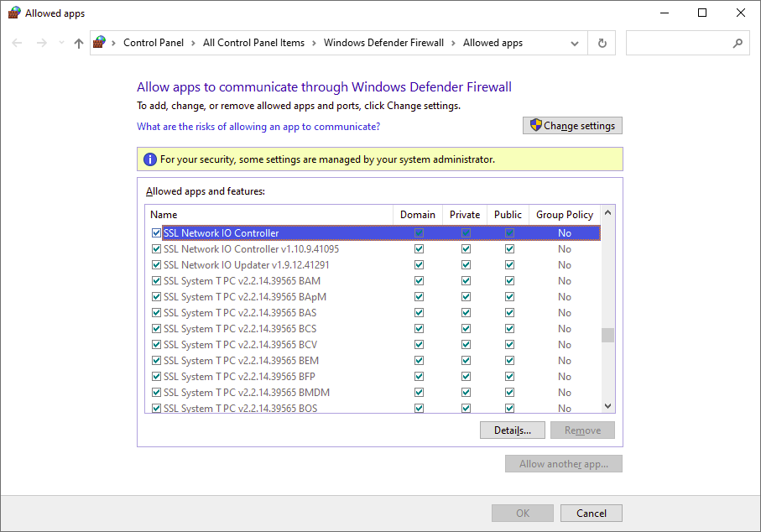Image resolution: width=761 pixels, height=532 pixels.
Task: Refresh the Allowed apps page
Action: click(x=602, y=43)
